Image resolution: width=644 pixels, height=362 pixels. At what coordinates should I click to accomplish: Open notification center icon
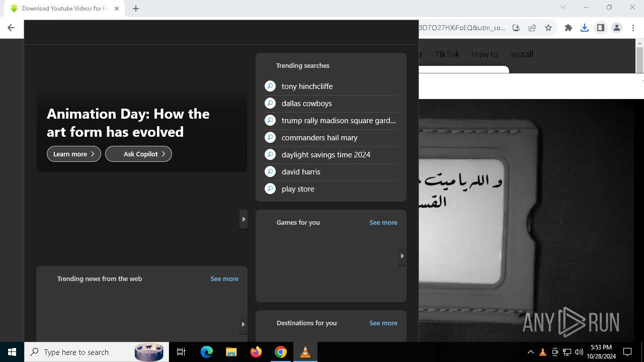coord(627,352)
